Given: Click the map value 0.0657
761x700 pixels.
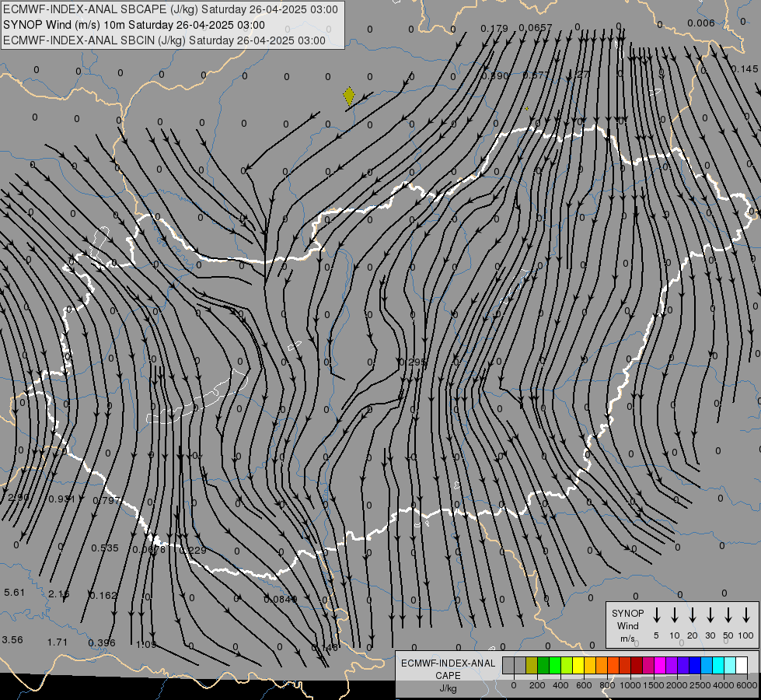Looking at the screenshot, I should (536, 28).
